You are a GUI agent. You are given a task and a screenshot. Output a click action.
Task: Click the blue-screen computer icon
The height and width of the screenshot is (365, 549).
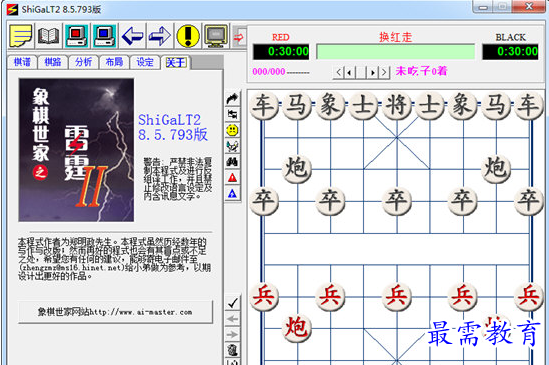tap(104, 36)
